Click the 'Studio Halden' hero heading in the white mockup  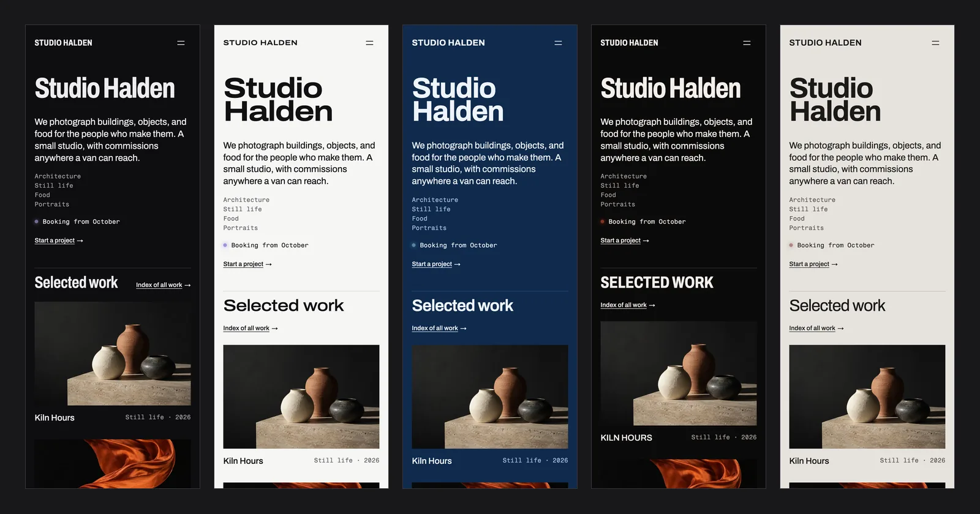tap(278, 100)
